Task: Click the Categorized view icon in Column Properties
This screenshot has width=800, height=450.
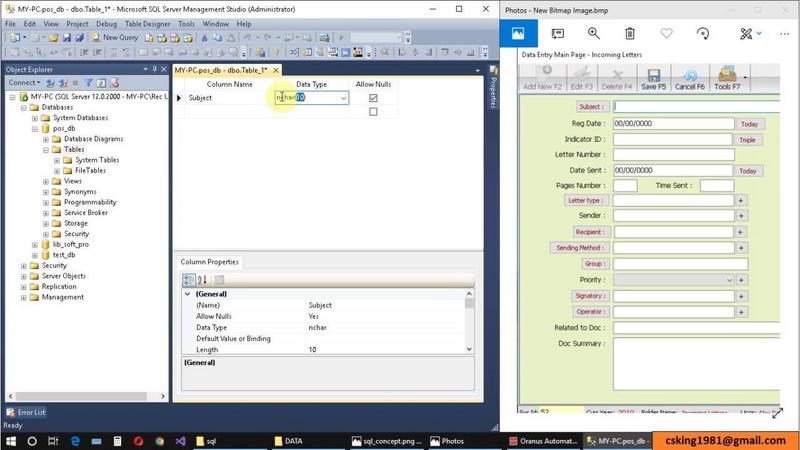Action: tap(189, 280)
